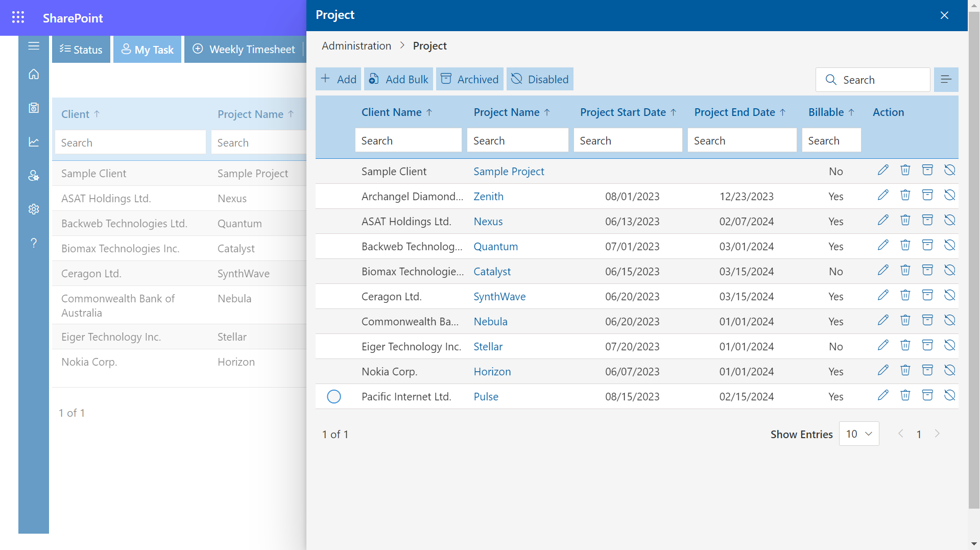View Disabled projects
This screenshot has width=980, height=550.
pyautogui.click(x=540, y=79)
